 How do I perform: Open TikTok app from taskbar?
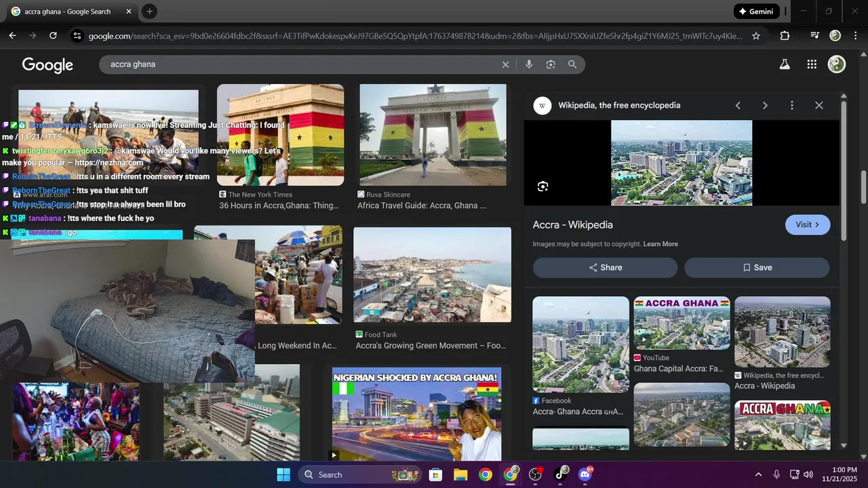(561, 474)
